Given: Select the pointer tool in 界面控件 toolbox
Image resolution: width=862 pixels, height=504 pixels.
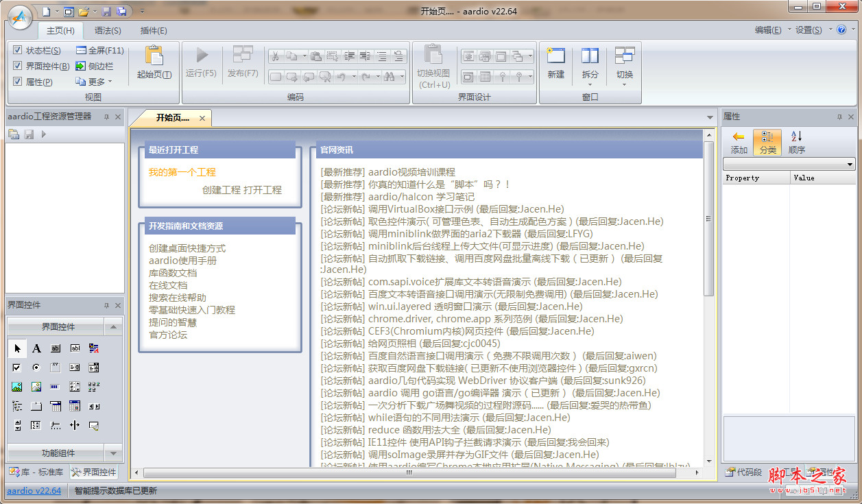Looking at the screenshot, I should pos(17,348).
